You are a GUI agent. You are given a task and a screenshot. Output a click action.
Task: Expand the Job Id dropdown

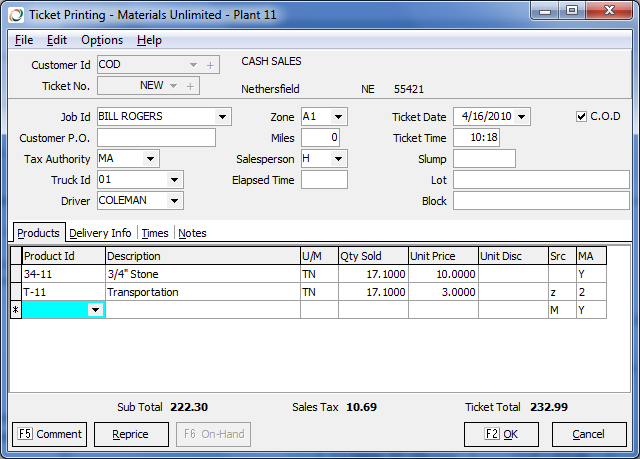[x=222, y=117]
